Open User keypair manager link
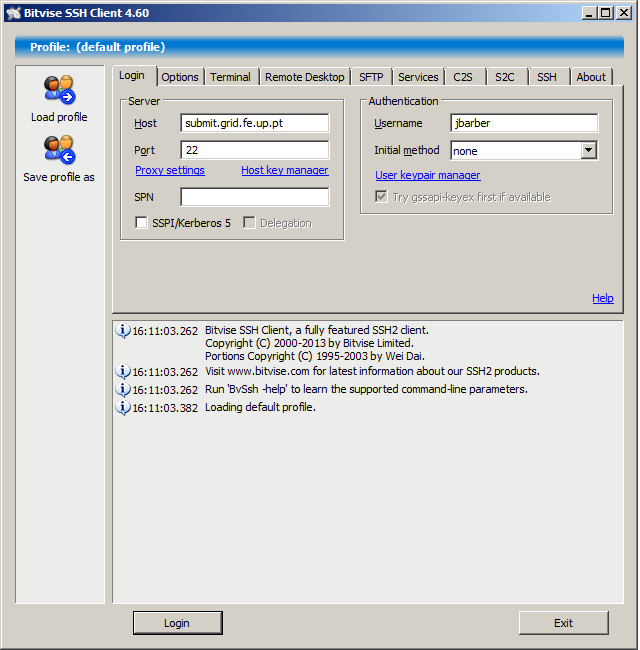Viewport: 640px width, 650px height. click(428, 175)
